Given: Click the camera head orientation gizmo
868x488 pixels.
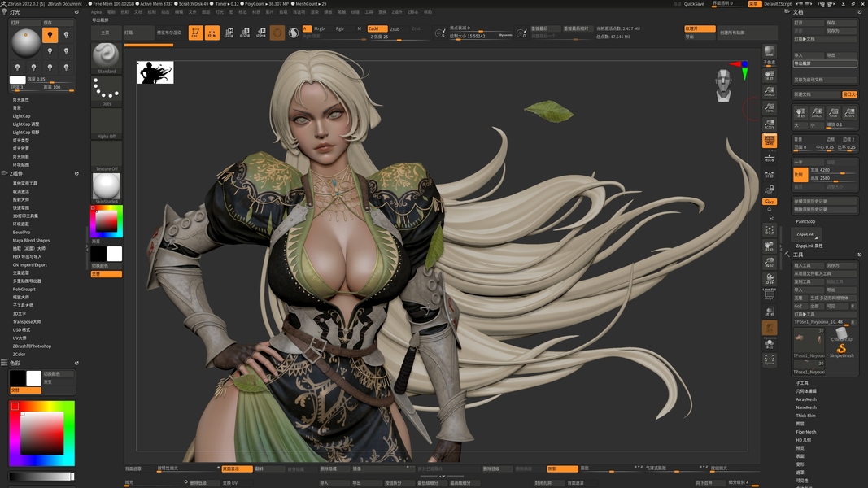Looking at the screenshot, I should (x=723, y=85).
